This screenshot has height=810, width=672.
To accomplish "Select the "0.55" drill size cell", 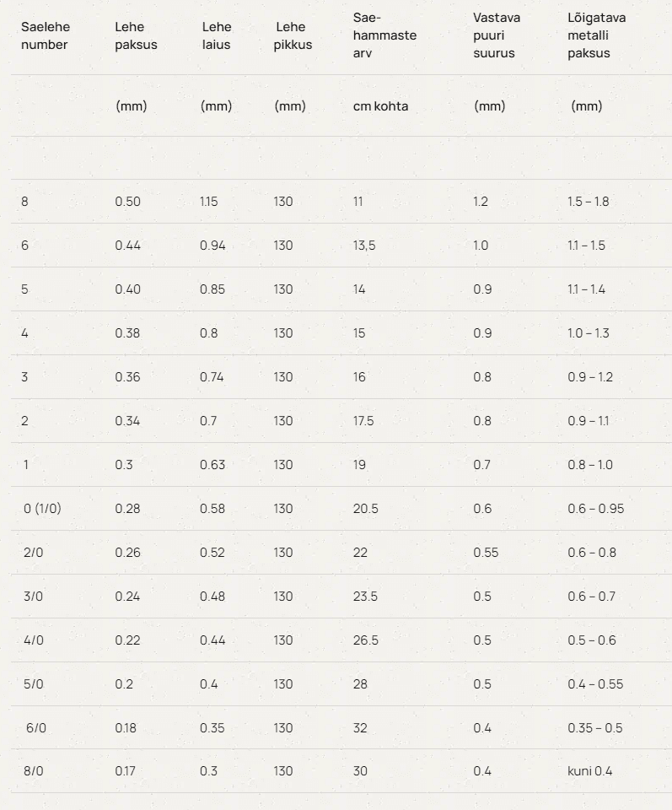I will click(x=486, y=553).
